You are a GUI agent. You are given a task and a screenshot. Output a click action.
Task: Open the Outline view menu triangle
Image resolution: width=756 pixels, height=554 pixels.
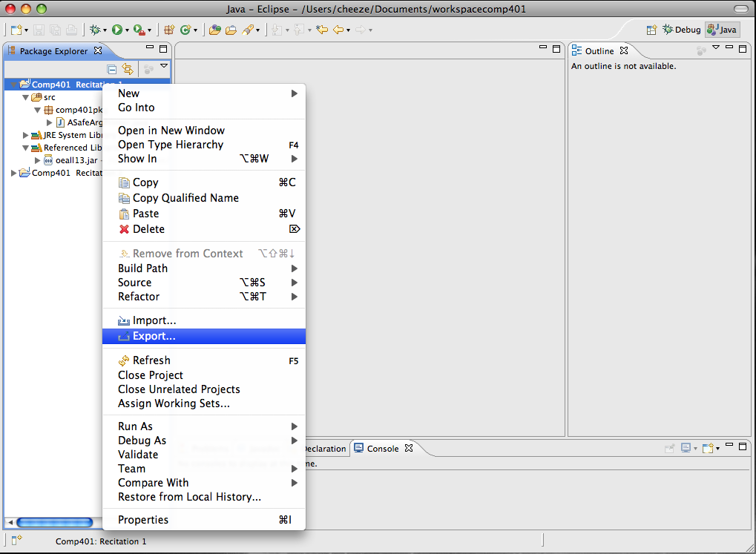[x=715, y=47]
